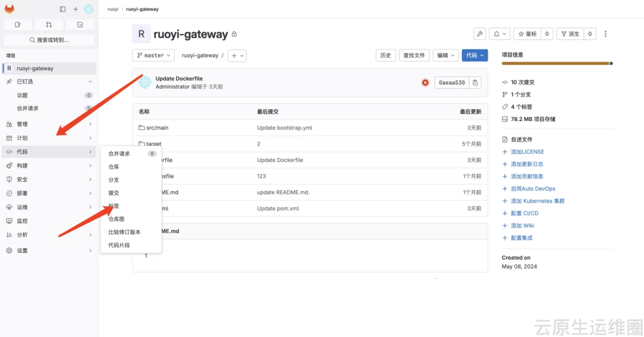
Task: Click the 1 个分支 branches stat
Action: [x=516, y=94]
